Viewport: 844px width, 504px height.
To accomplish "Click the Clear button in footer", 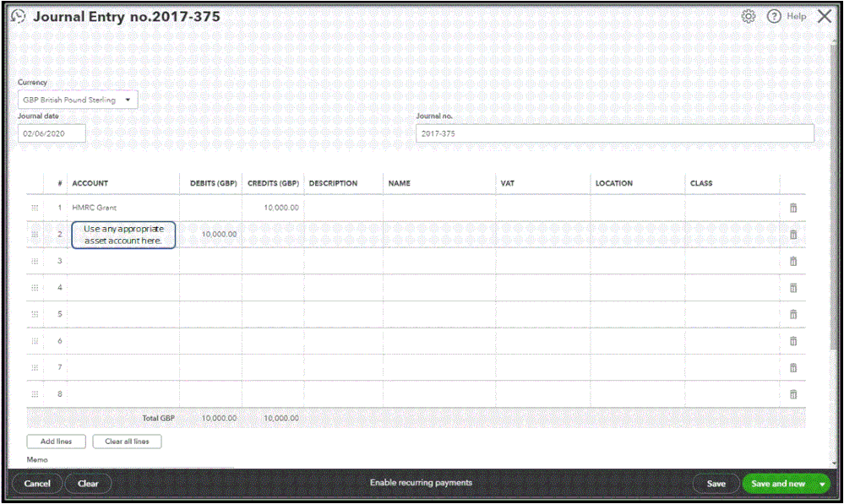I will tap(88, 484).
